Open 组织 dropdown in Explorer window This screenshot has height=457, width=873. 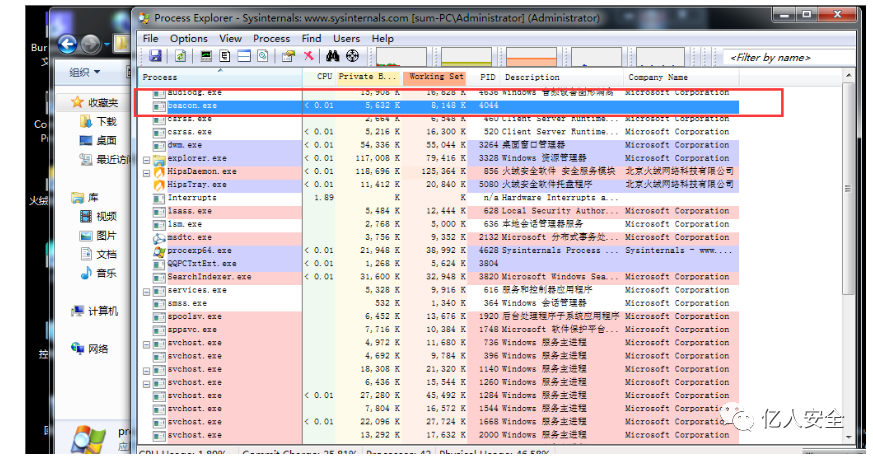click(x=85, y=72)
